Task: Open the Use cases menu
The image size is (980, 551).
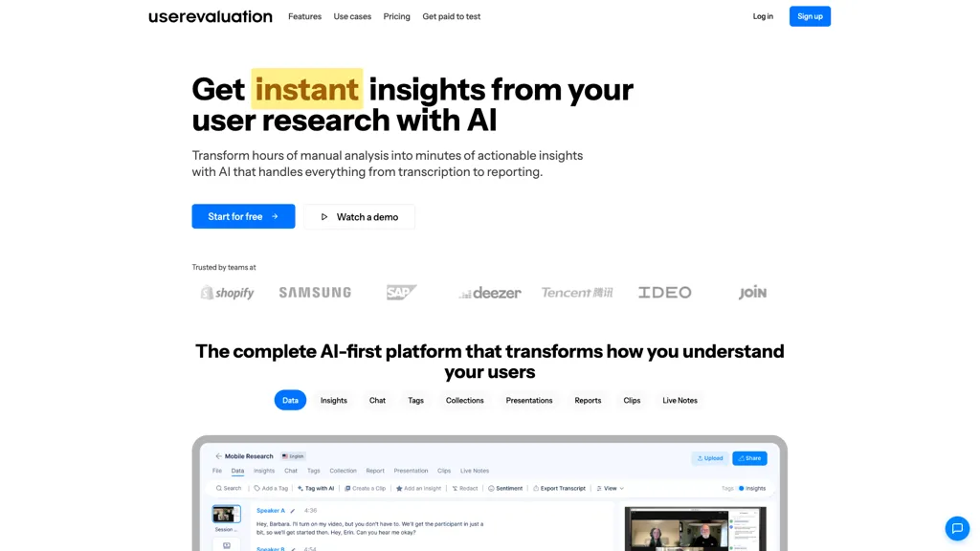Action: coord(352,16)
